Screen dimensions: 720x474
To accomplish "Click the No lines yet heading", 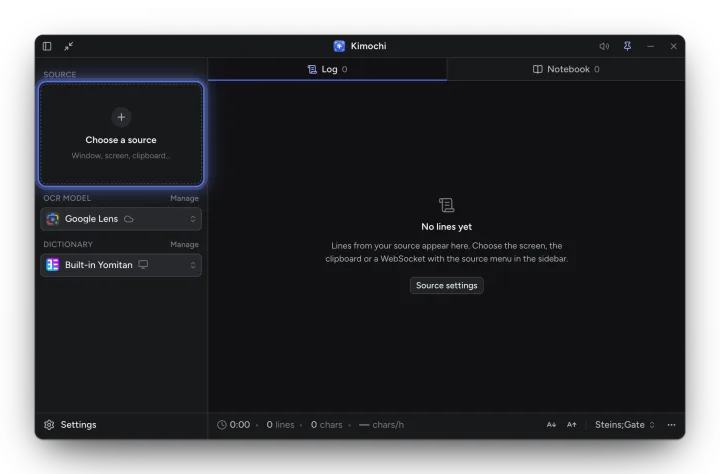I will point(447,227).
